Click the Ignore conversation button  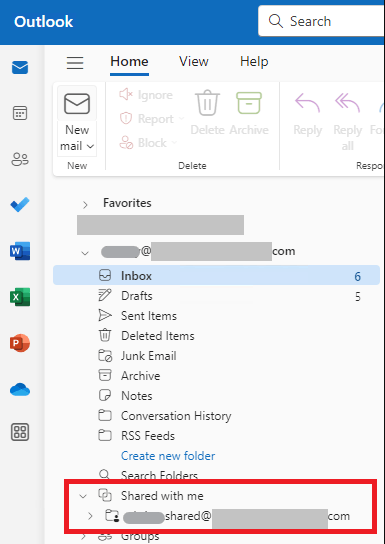tap(146, 95)
